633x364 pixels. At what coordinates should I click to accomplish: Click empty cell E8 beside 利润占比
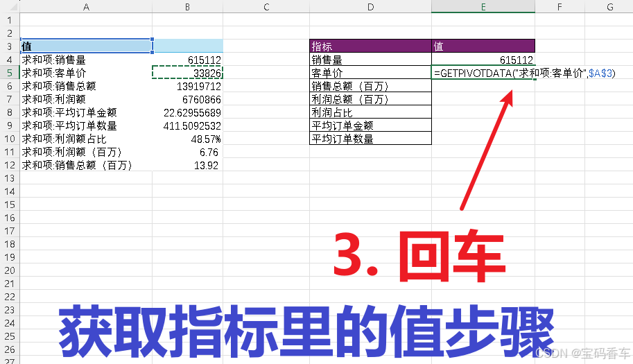pyautogui.click(x=483, y=112)
